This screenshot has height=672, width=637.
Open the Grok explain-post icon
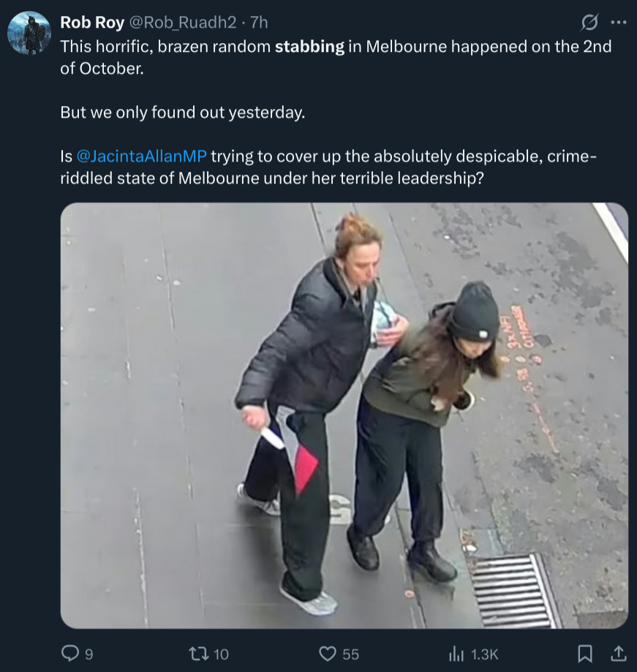pos(589,22)
